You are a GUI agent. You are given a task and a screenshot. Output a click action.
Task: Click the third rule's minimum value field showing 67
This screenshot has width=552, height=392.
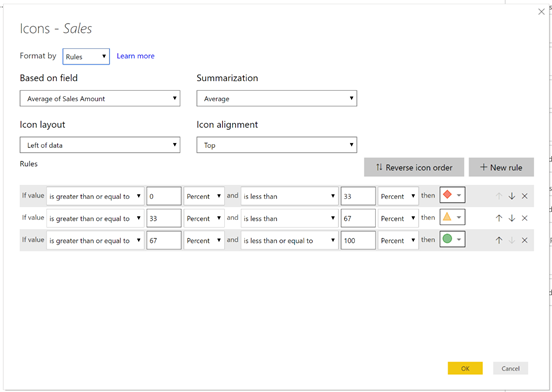click(164, 240)
